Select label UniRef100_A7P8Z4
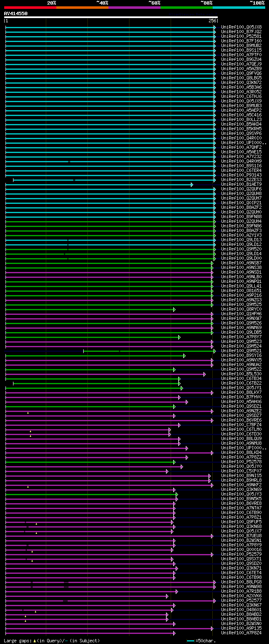Image resolution: width=269 pixels, height=644 pixels. coord(241,633)
